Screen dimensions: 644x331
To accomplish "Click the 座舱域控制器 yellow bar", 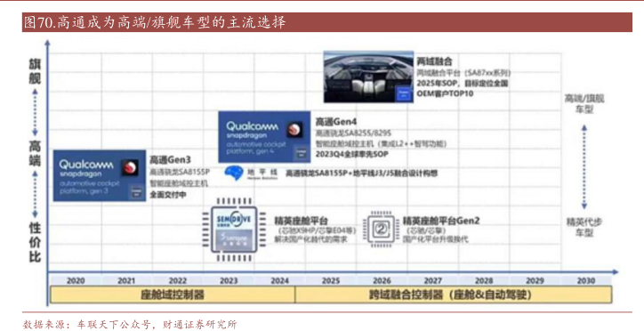I will pos(173,295).
